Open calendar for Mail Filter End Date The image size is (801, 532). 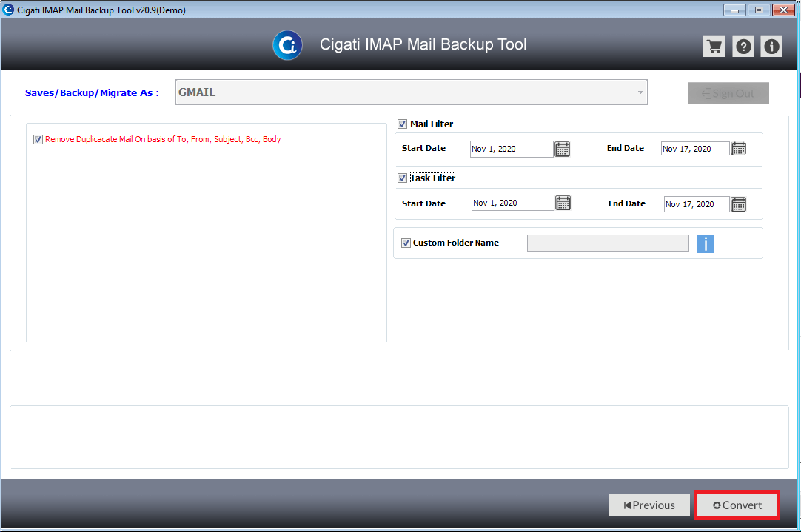coord(739,149)
